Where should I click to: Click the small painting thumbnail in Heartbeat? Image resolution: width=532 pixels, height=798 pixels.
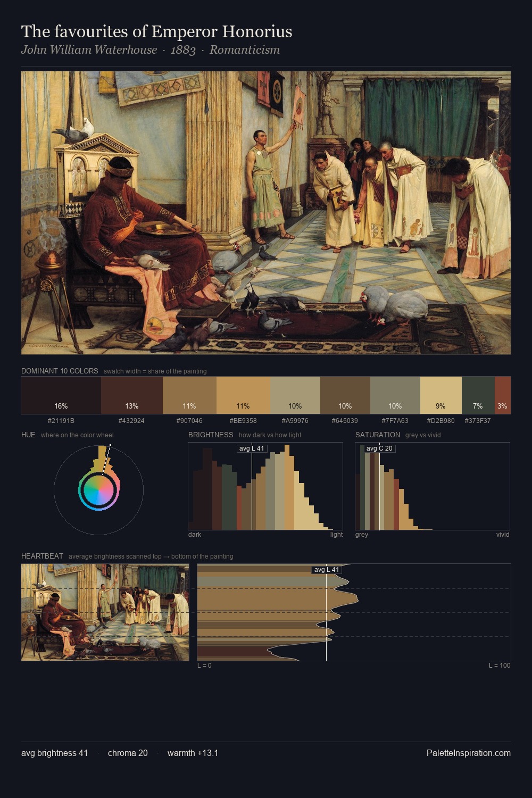tap(105, 612)
